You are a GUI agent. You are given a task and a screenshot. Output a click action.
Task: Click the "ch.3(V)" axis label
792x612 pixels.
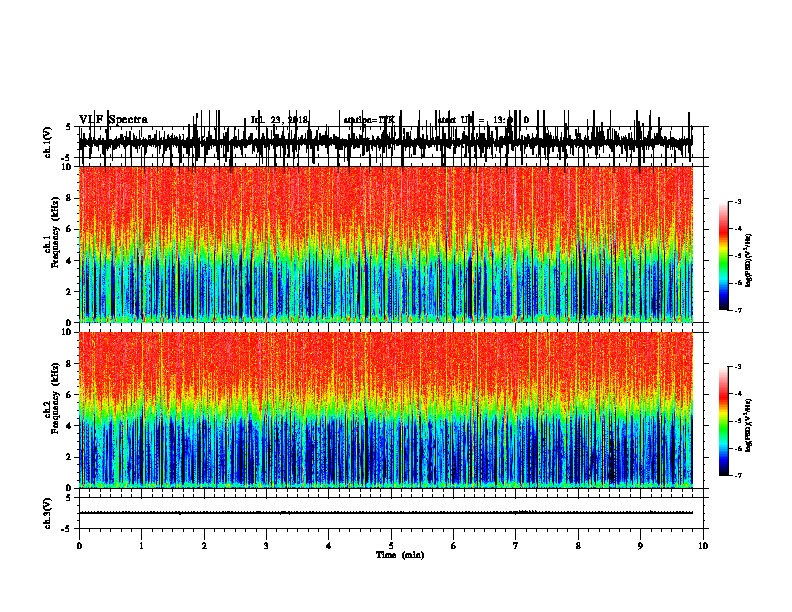tap(48, 513)
